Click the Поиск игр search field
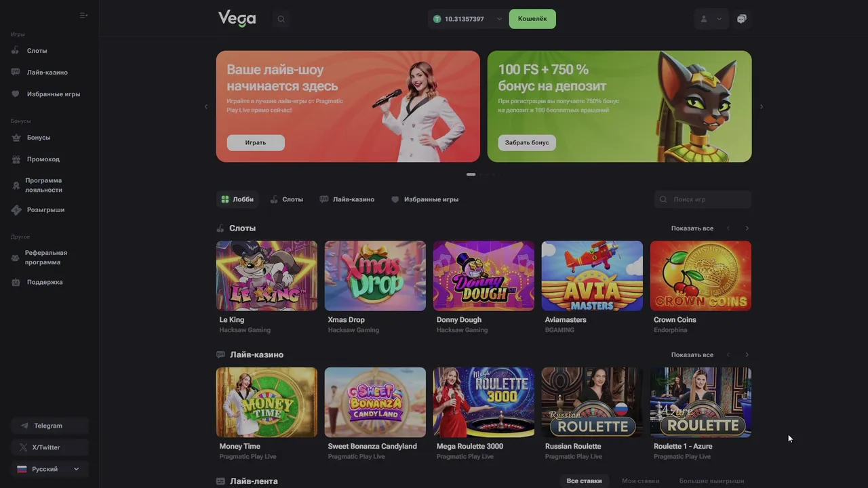Image resolution: width=868 pixels, height=488 pixels. point(703,199)
